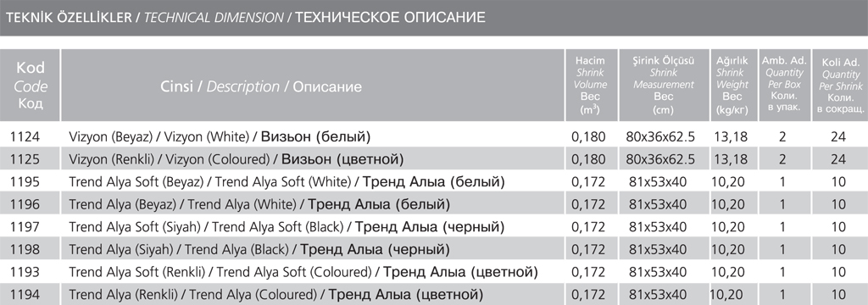Select product code 1124
This screenshot has width=868, height=305.
[x=25, y=136]
